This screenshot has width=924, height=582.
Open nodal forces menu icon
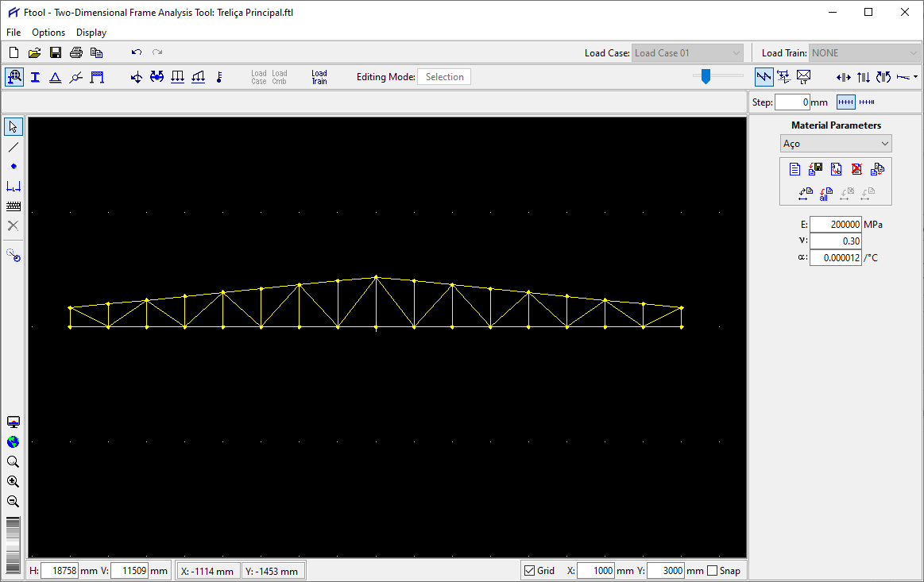(x=137, y=77)
